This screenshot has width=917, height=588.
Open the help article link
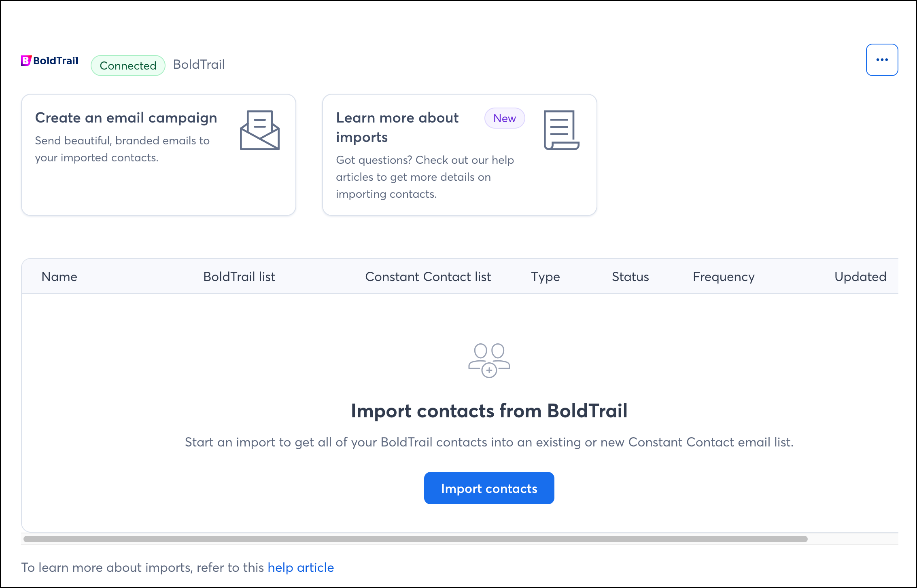301,567
